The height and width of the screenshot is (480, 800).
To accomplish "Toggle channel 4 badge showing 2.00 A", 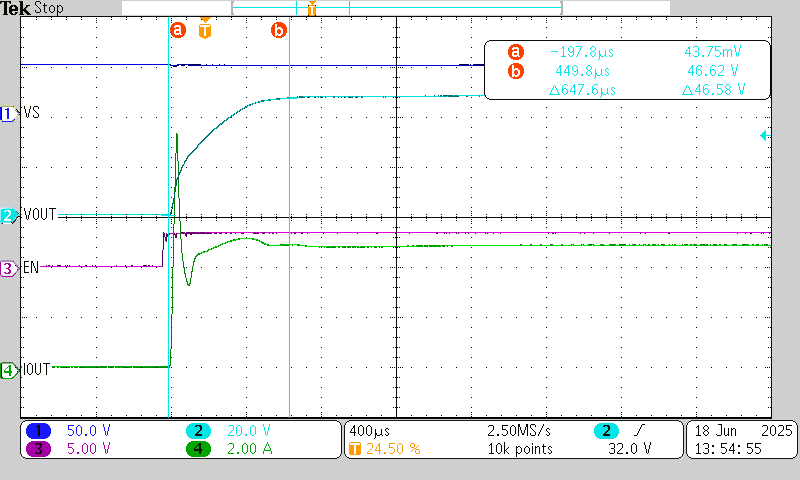I will [x=199, y=449].
